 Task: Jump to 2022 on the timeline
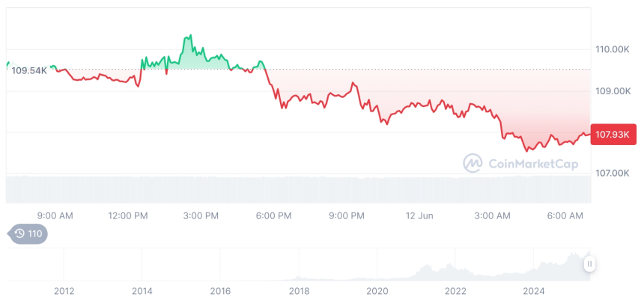click(x=455, y=290)
